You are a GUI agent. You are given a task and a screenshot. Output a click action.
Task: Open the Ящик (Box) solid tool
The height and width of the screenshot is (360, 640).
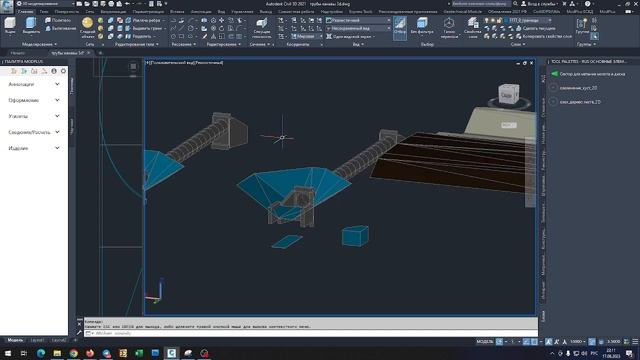tap(10, 25)
